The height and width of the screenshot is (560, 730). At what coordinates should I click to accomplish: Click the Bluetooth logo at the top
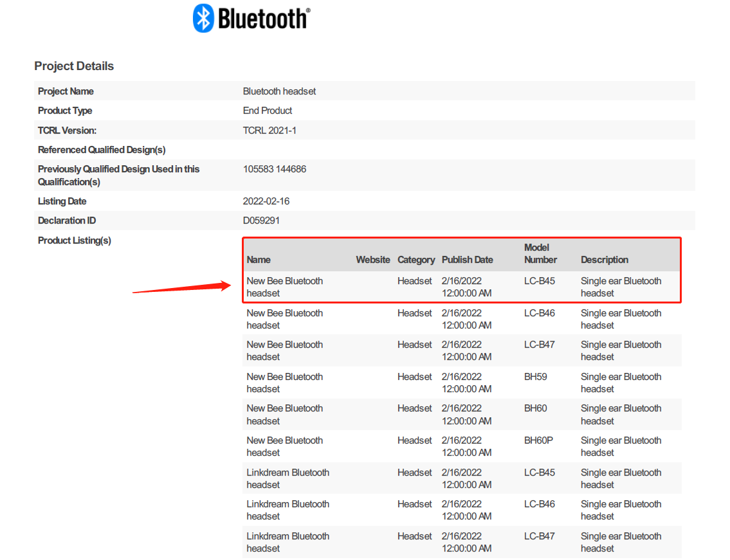click(251, 19)
